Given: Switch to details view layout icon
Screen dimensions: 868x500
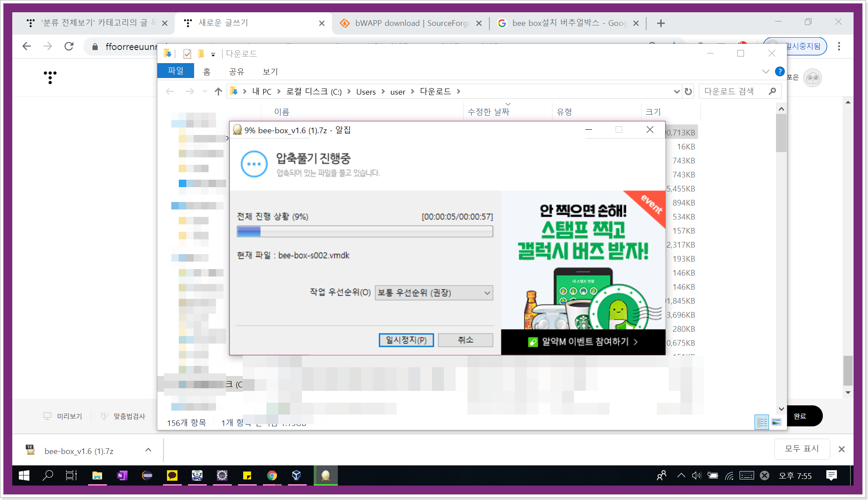Looking at the screenshot, I should point(762,422).
